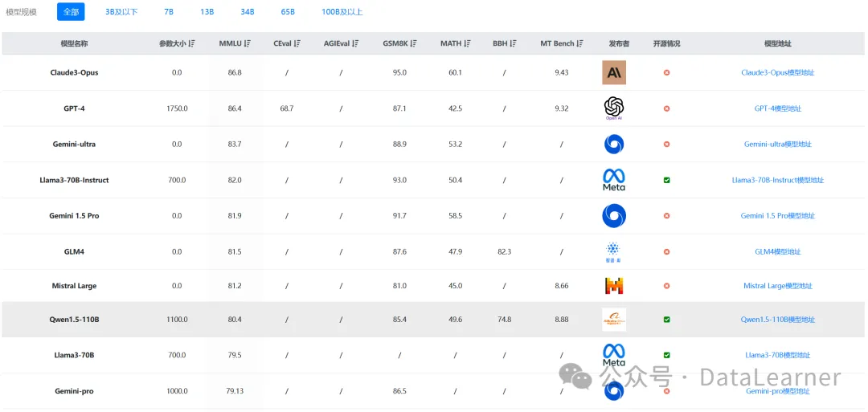
Task: Click closed-source red icon for Gemini-ultra
Action: click(666, 145)
